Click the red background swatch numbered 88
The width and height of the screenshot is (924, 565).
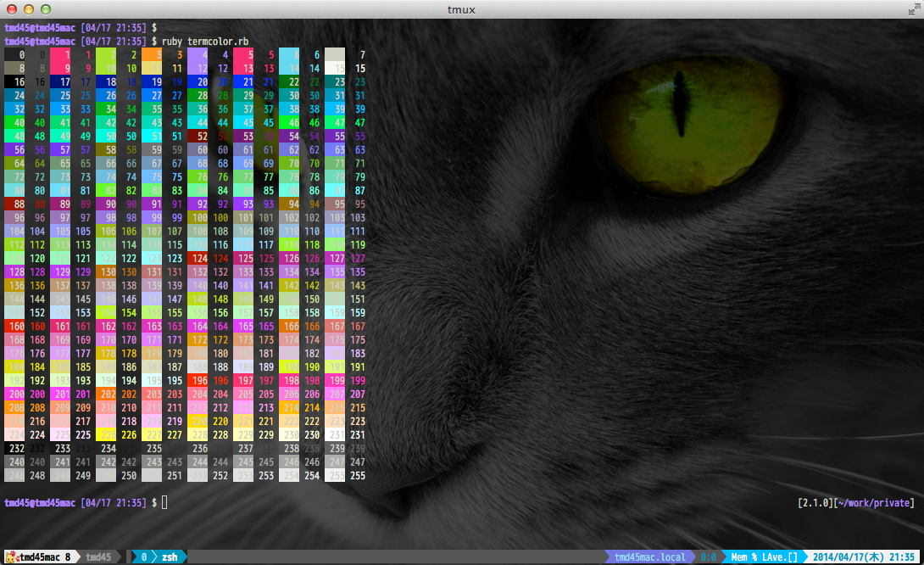(x=14, y=204)
